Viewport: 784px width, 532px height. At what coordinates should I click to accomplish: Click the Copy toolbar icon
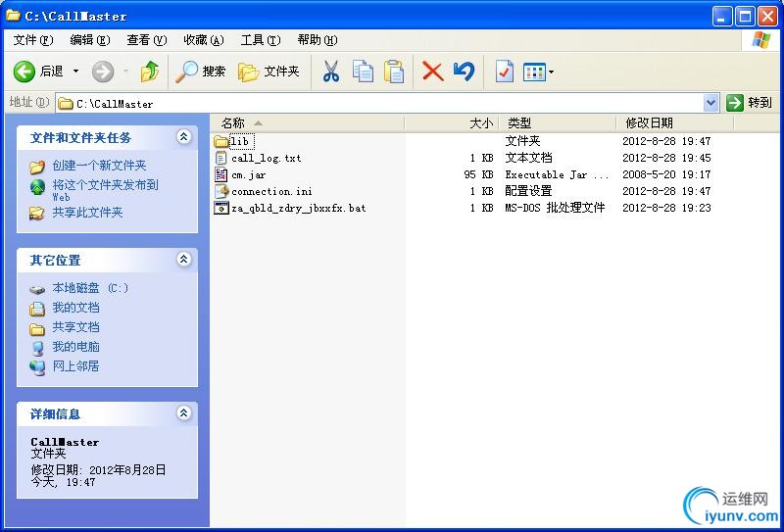363,72
